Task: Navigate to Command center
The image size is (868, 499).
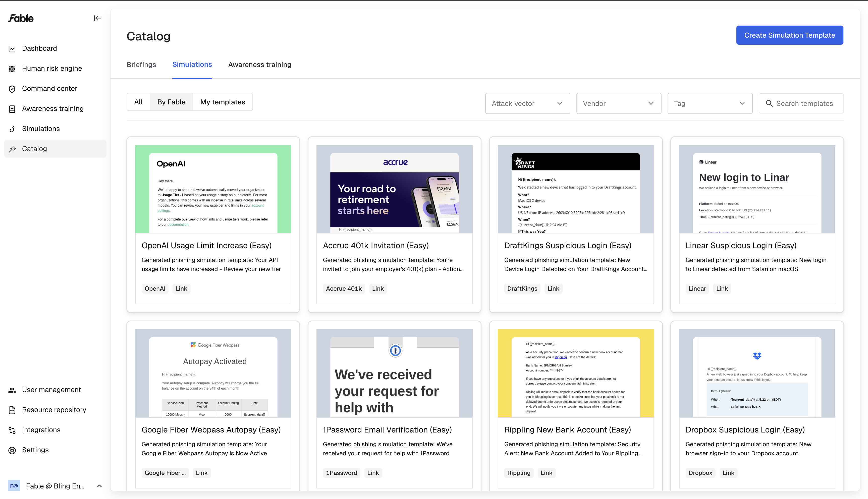Action: (x=50, y=89)
